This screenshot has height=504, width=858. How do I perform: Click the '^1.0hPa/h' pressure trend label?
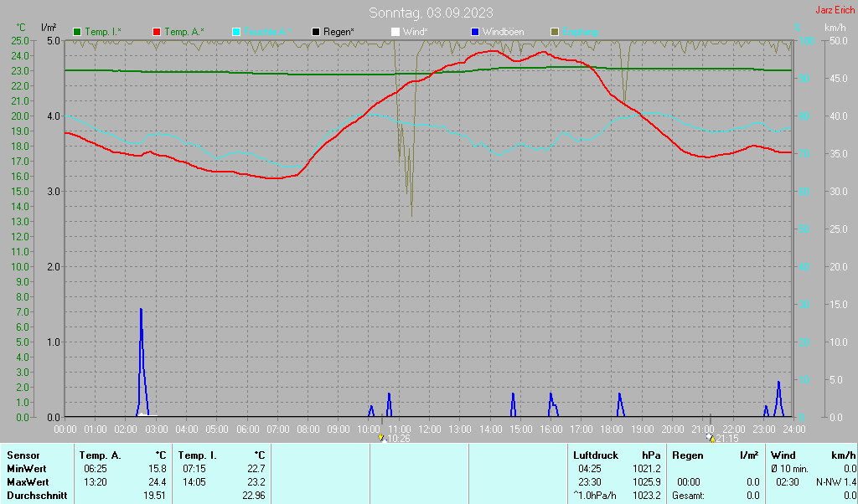pyautogui.click(x=595, y=496)
